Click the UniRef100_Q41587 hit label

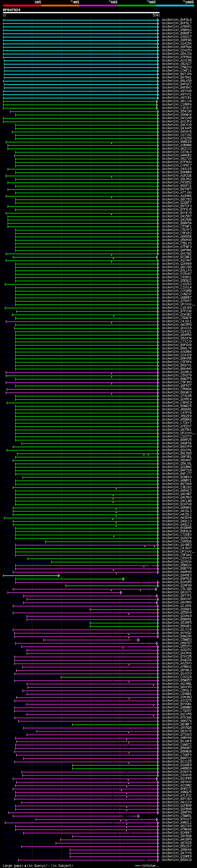[x=176, y=216]
